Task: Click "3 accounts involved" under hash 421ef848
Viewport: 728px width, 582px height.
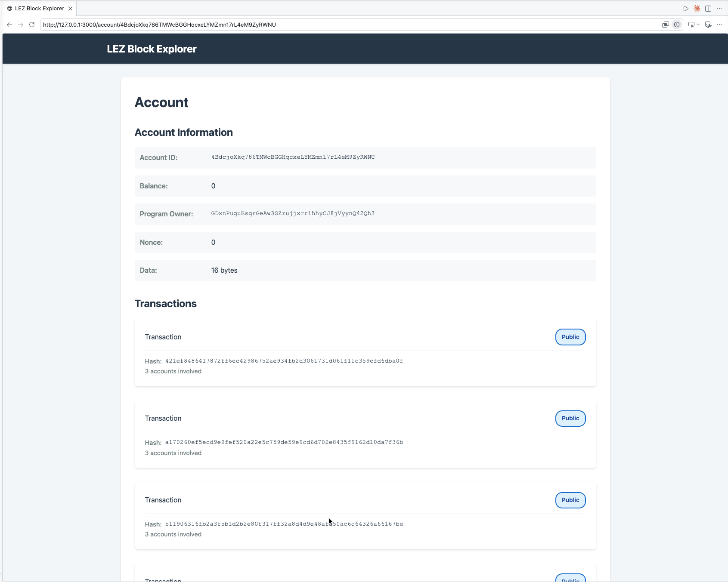Action: 173,371
